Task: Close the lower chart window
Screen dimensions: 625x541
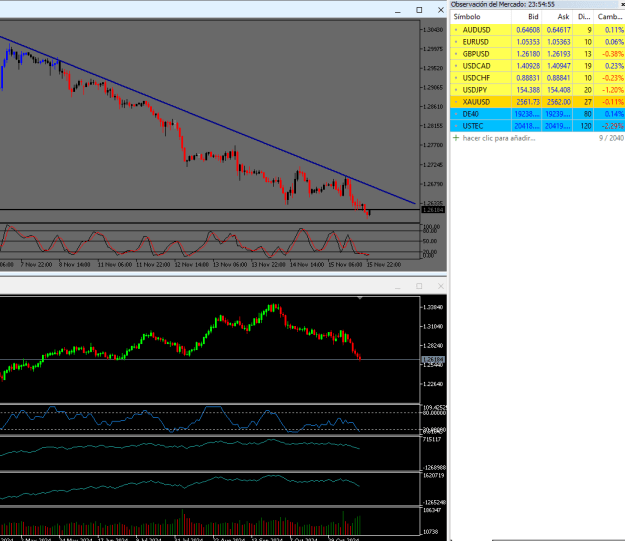Action: pos(440,286)
